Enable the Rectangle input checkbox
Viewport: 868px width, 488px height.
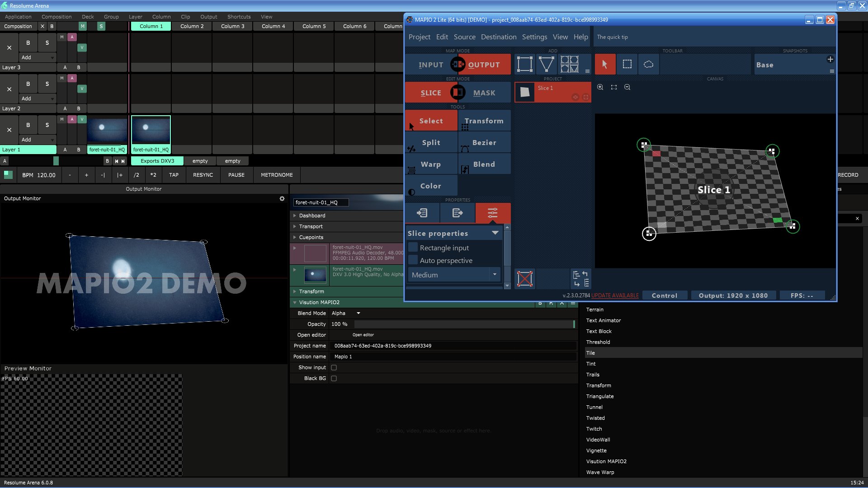pyautogui.click(x=413, y=248)
